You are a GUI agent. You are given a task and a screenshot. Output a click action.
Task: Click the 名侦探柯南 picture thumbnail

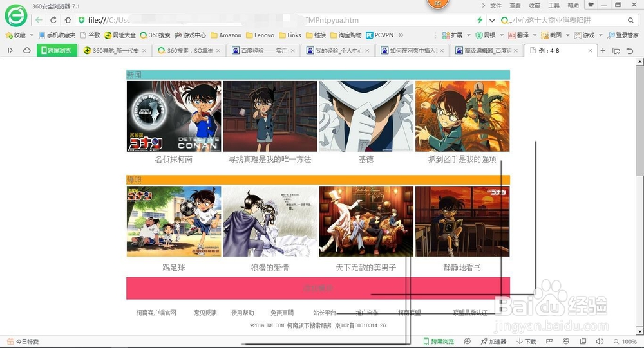(174, 116)
